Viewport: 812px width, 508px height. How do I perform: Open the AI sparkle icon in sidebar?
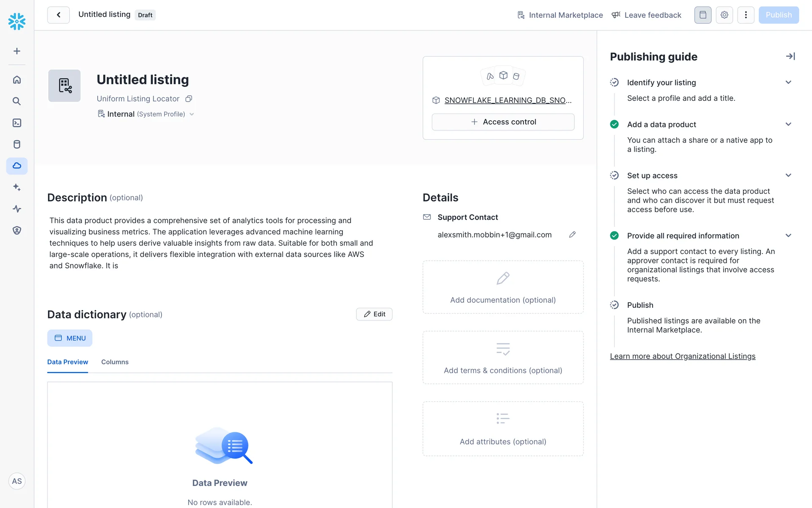click(x=17, y=187)
